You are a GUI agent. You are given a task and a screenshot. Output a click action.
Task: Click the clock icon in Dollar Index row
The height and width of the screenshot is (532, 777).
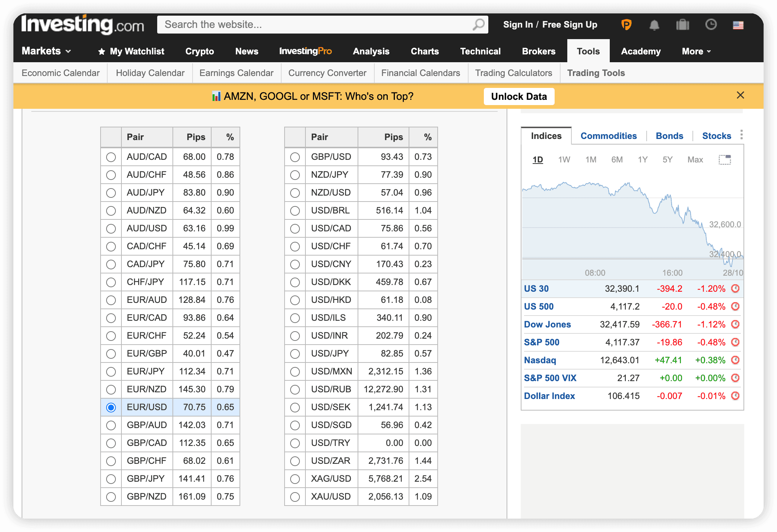(735, 396)
